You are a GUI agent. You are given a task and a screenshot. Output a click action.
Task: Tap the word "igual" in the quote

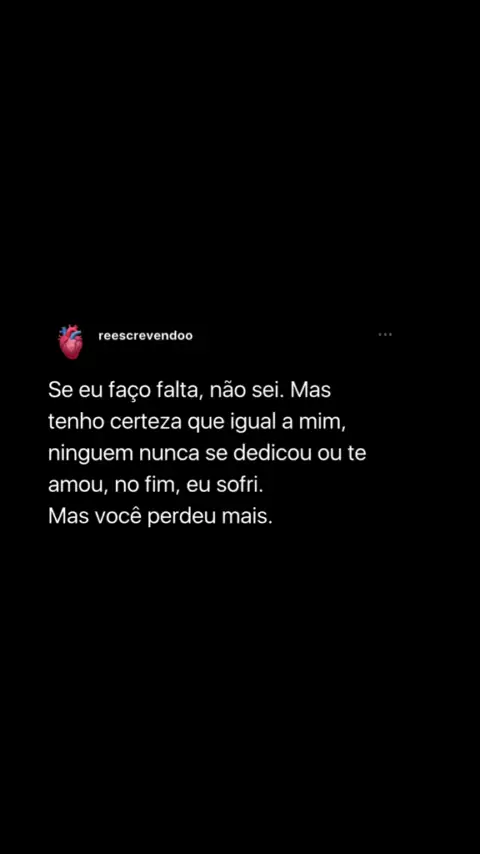pos(251,423)
